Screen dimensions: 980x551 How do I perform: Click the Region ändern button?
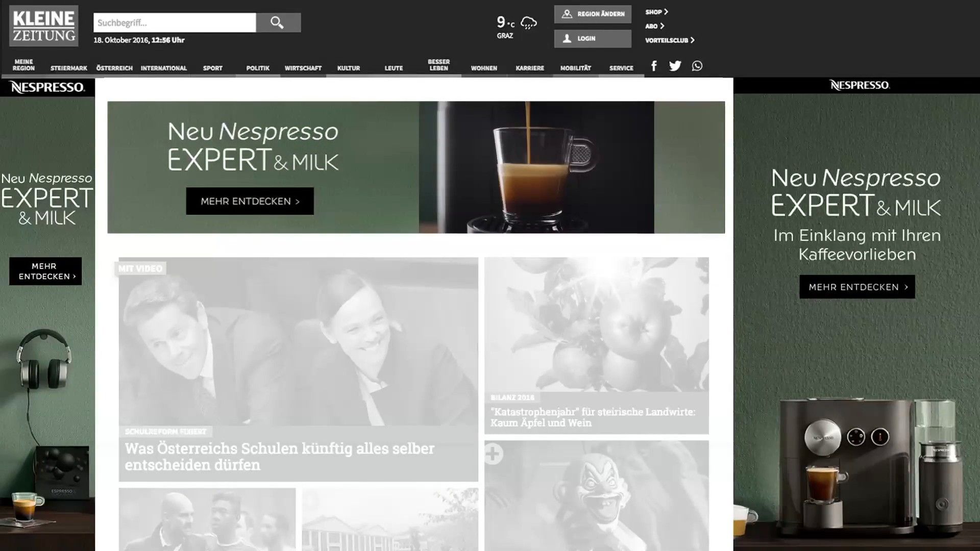coord(593,14)
